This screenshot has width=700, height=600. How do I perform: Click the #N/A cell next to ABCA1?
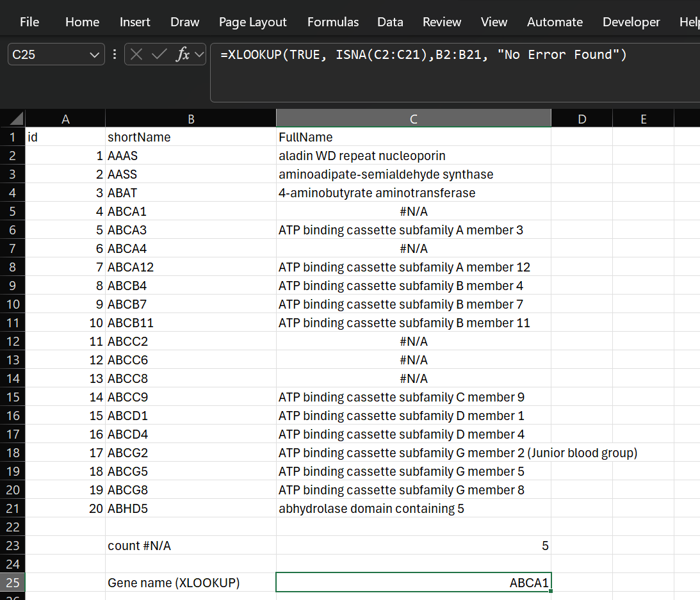pyautogui.click(x=413, y=211)
